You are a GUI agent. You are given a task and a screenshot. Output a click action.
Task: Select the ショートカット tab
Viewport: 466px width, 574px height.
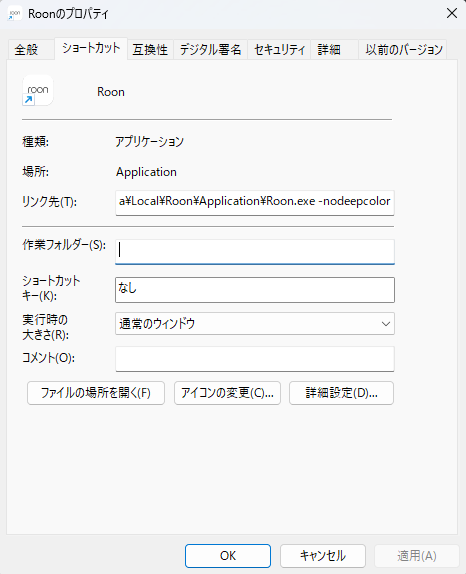(x=91, y=48)
